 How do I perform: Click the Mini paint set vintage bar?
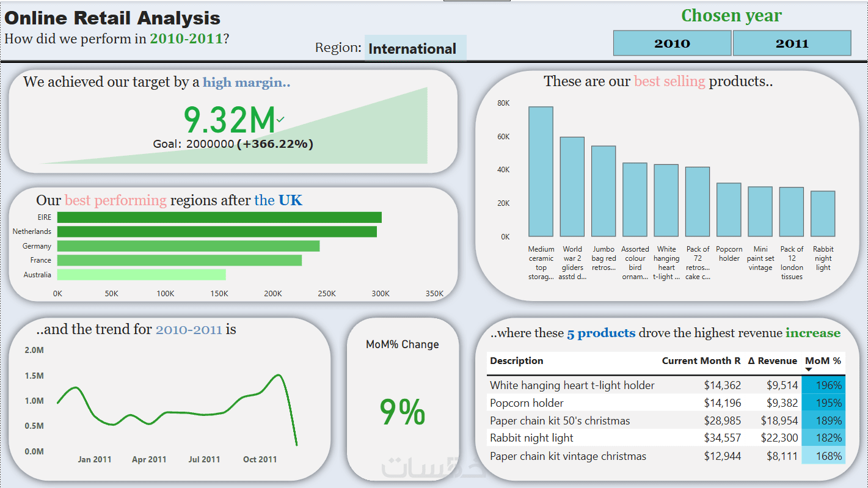tap(760, 211)
